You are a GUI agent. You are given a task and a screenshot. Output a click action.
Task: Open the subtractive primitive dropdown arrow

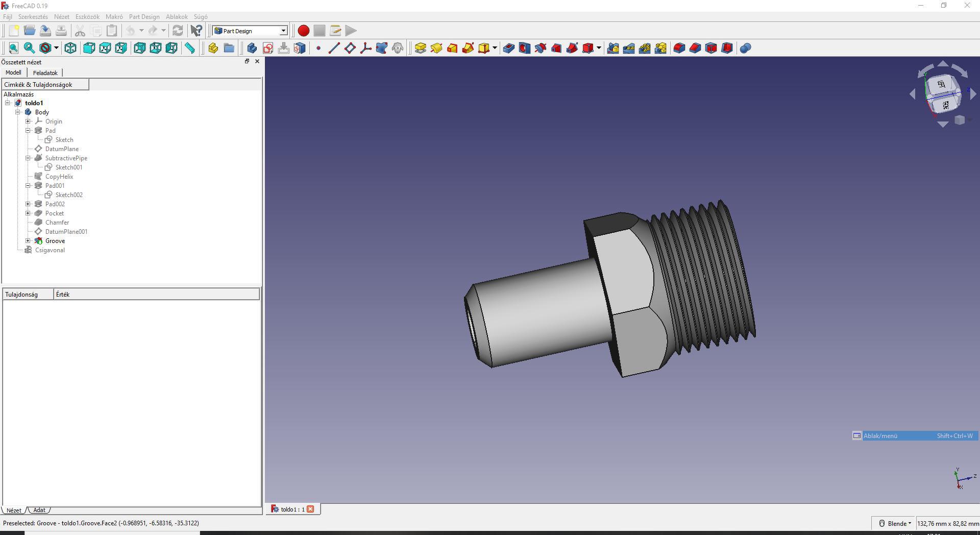click(x=599, y=48)
